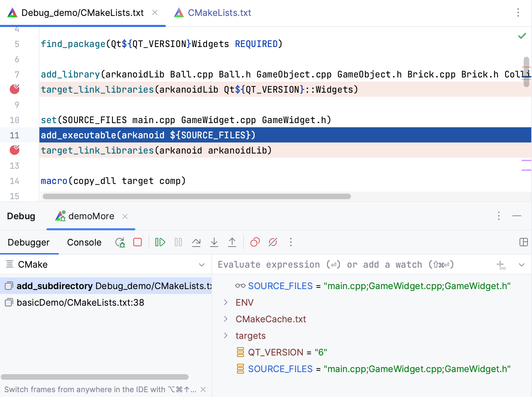The image size is (532, 397).
Task: Expand the targets node
Action: (226, 335)
